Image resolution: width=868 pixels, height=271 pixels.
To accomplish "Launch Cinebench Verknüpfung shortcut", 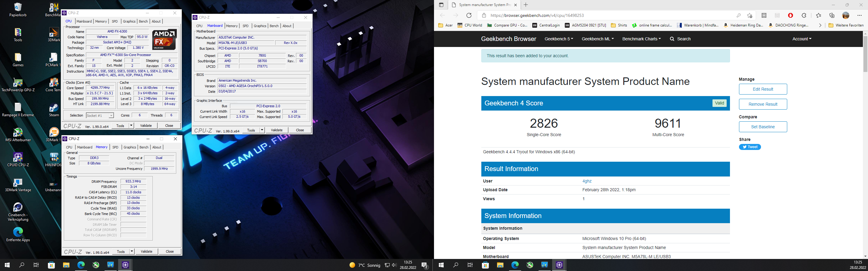I will (18, 212).
